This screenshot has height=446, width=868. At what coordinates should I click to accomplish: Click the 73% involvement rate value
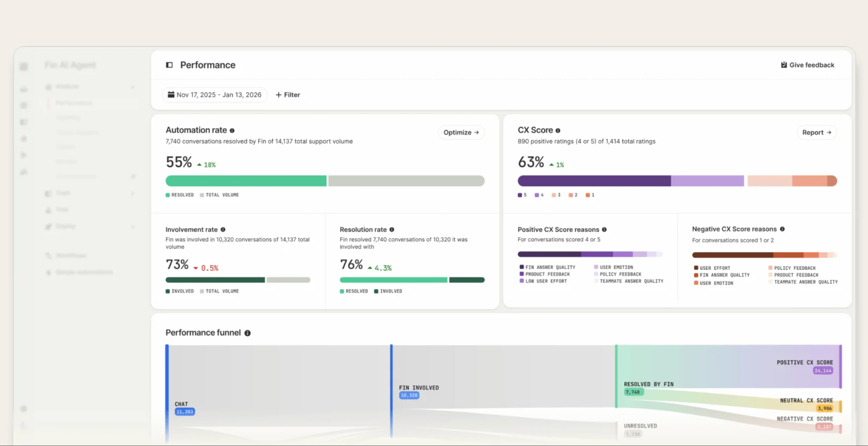(x=177, y=265)
